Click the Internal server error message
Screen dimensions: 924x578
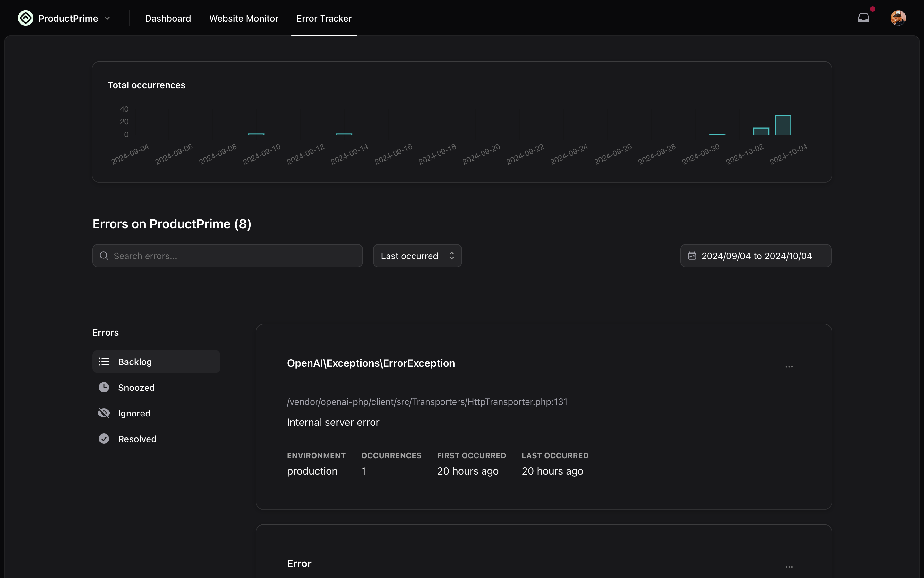(x=333, y=422)
